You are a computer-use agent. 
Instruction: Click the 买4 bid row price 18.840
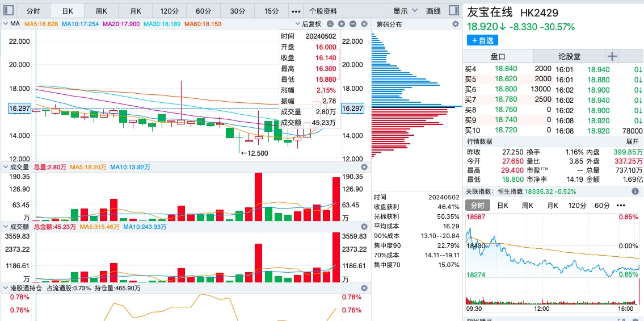[506, 69]
